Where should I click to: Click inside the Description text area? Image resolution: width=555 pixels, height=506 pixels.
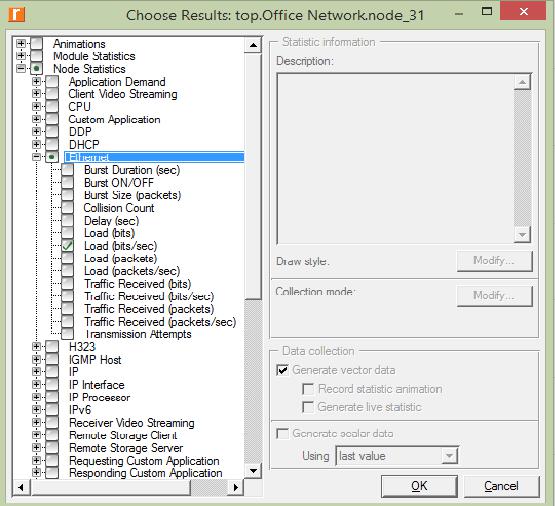[395, 159]
